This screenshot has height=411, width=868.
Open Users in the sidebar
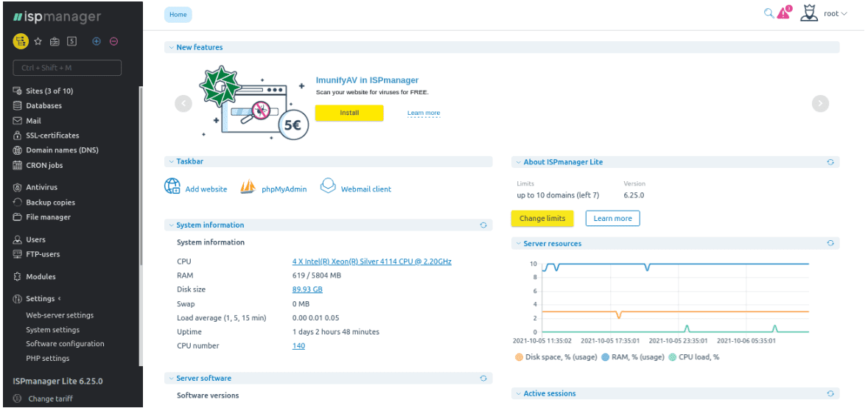click(29, 239)
